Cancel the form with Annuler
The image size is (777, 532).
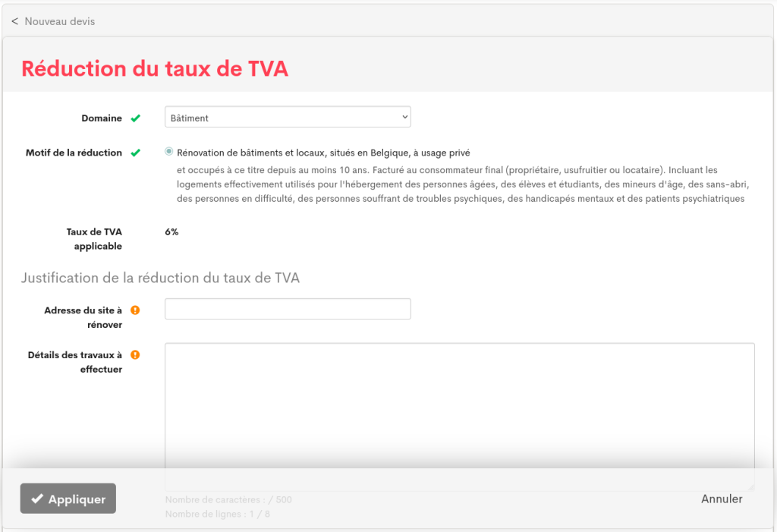click(721, 499)
